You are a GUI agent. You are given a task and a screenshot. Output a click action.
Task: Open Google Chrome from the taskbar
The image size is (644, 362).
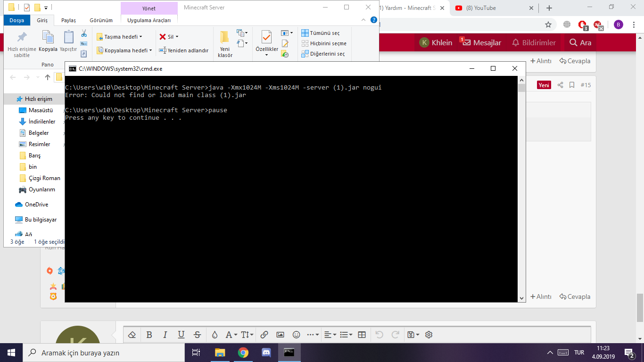(243, 353)
